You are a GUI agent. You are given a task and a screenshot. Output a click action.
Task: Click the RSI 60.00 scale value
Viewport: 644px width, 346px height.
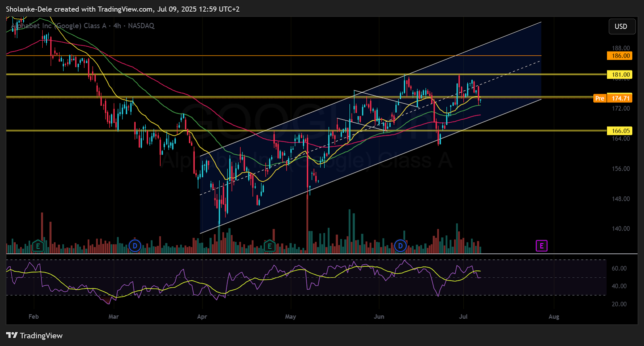tap(619, 268)
